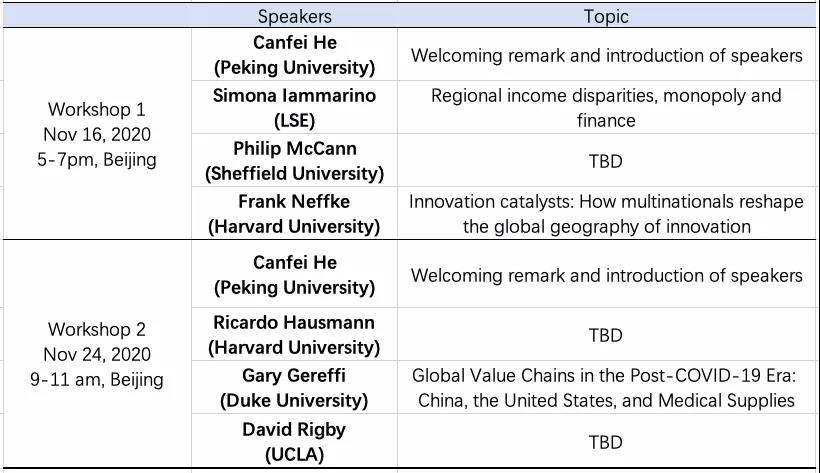Click the Topic column header
The image size is (820, 473).
(x=606, y=16)
